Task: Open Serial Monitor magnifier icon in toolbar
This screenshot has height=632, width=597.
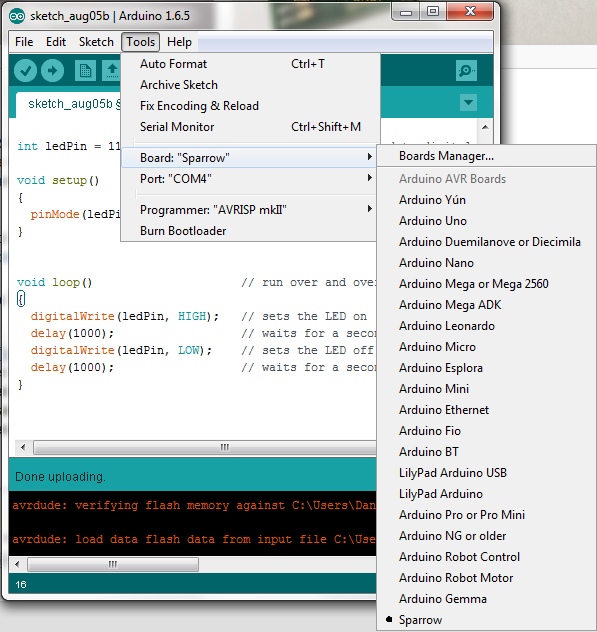Action: (466, 71)
